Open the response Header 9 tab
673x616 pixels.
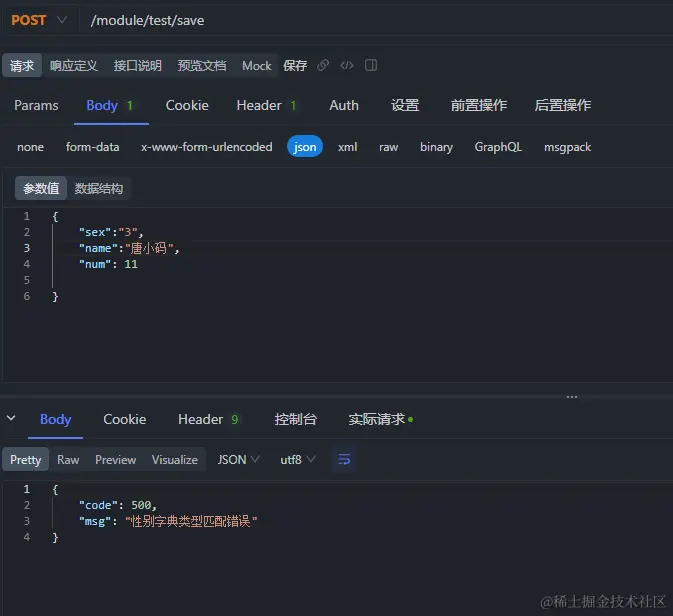point(208,419)
